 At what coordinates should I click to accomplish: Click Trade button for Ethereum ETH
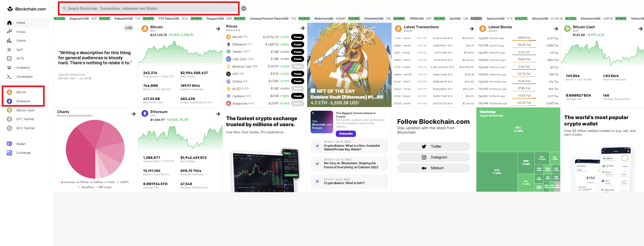[297, 44]
